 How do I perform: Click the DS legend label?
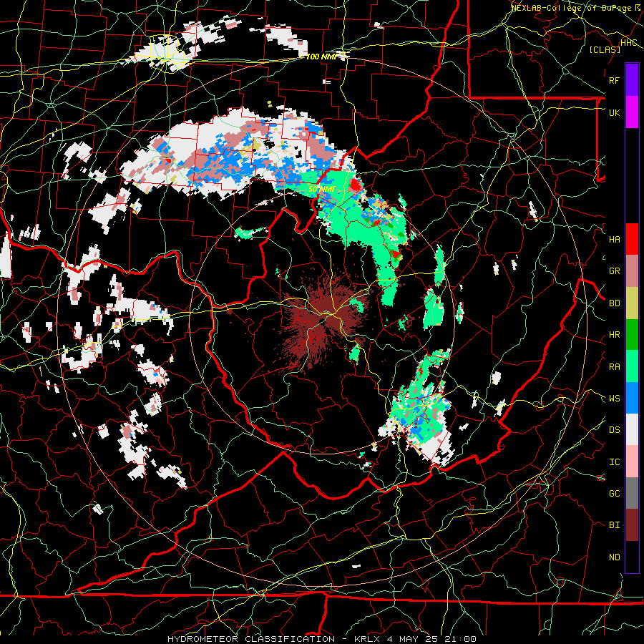pos(614,430)
